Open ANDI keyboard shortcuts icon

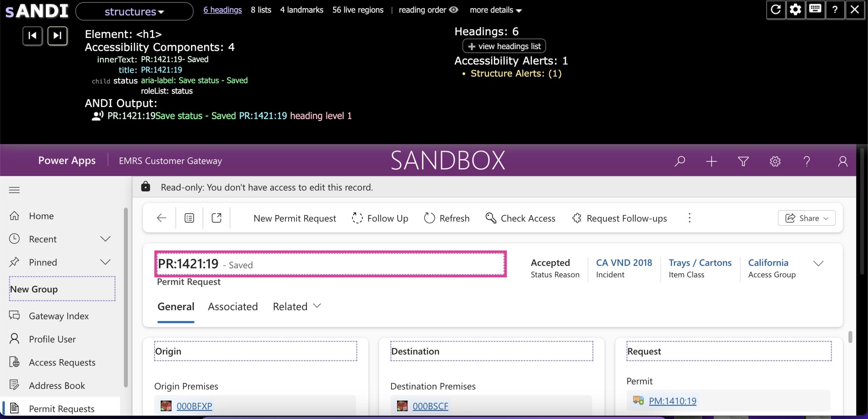tap(815, 9)
